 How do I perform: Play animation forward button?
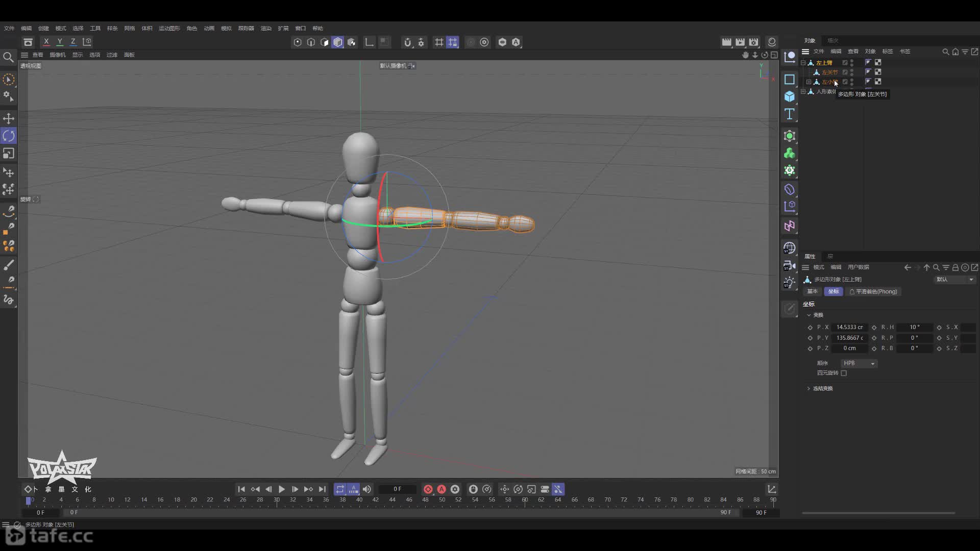(282, 489)
